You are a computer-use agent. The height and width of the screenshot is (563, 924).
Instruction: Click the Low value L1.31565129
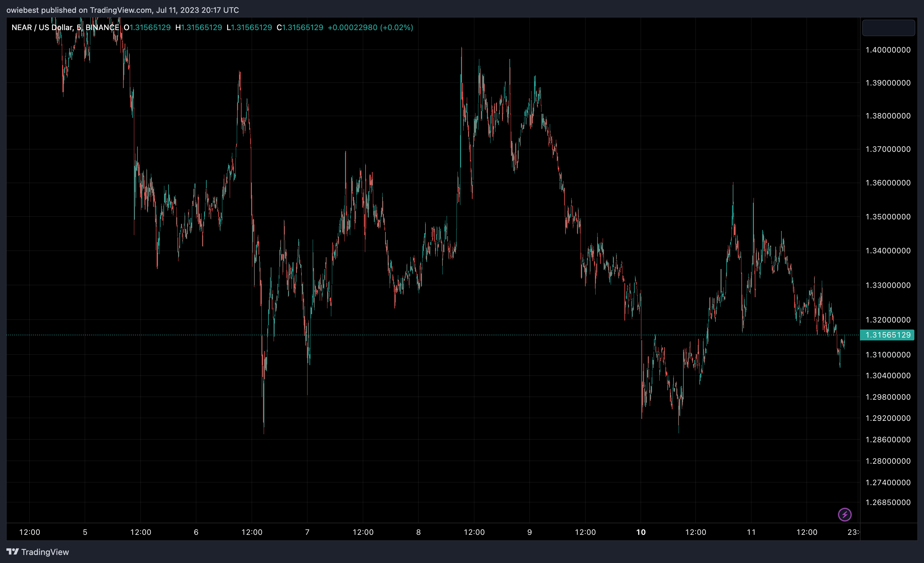click(249, 27)
